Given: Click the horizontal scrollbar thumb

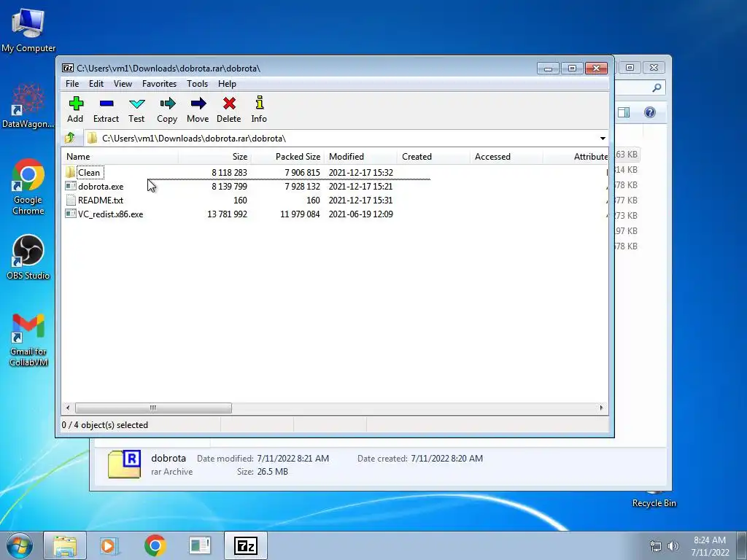Looking at the screenshot, I should [x=153, y=408].
